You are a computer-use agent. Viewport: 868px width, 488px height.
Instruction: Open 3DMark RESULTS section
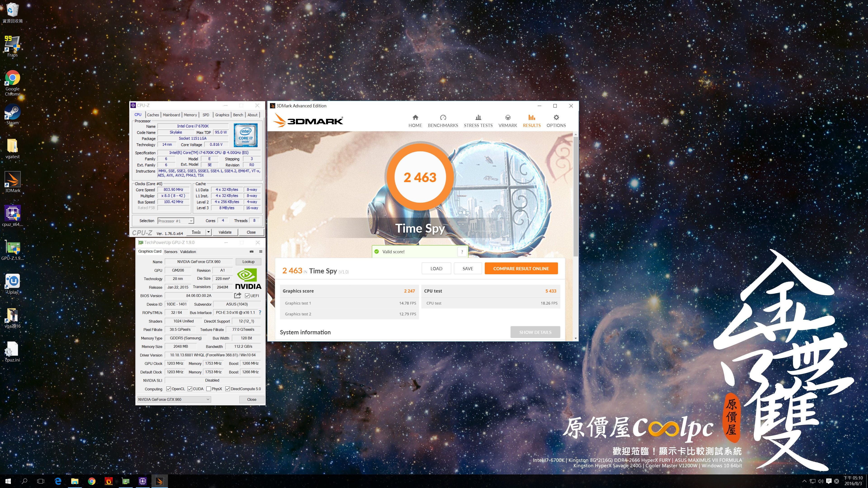coord(532,121)
